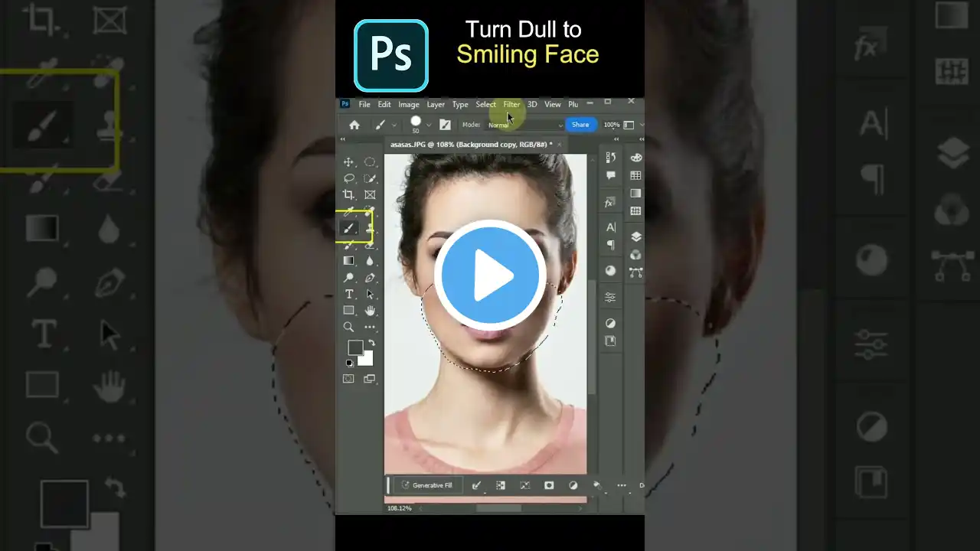Open three-dot options on contextual task bar
The image size is (980, 551).
coord(621,485)
